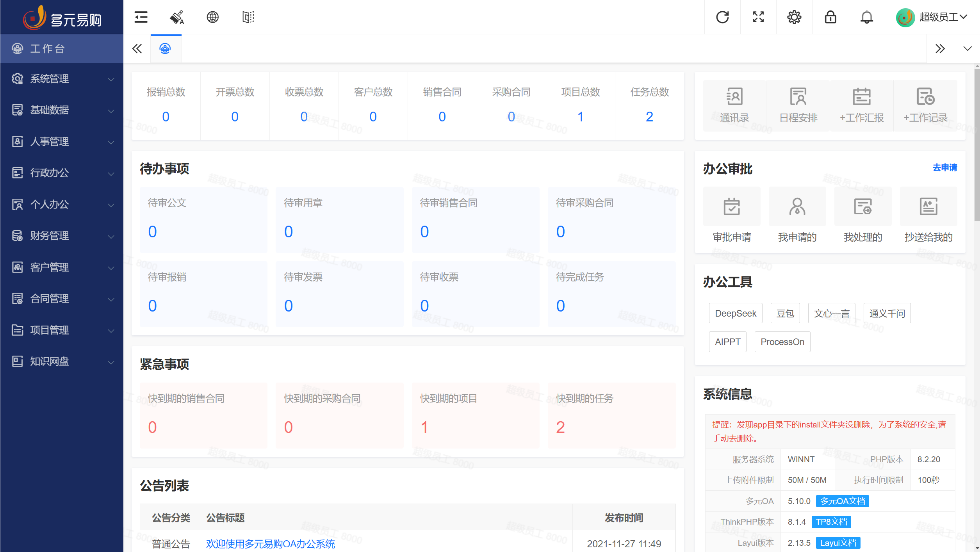Refresh the page with the reload icon
980x552 pixels.
coord(723,17)
